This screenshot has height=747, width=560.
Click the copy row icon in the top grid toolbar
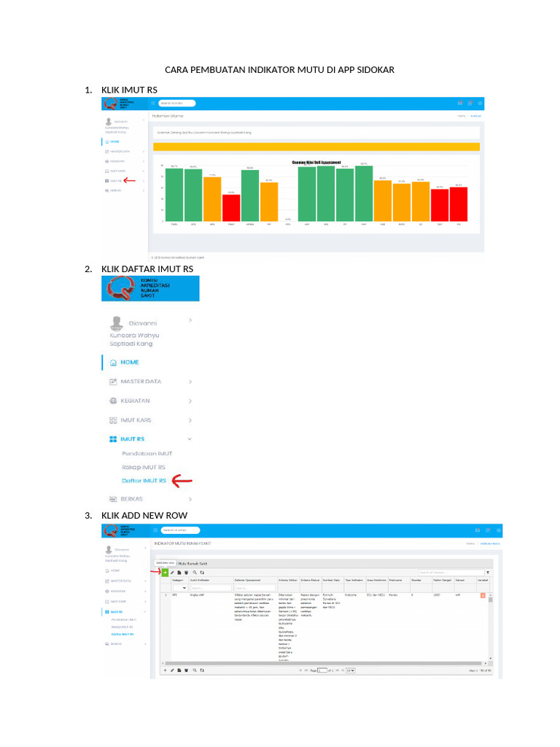179,573
